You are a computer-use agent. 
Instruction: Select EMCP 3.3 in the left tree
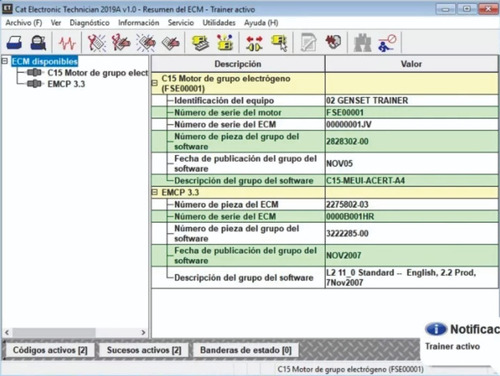click(x=66, y=84)
